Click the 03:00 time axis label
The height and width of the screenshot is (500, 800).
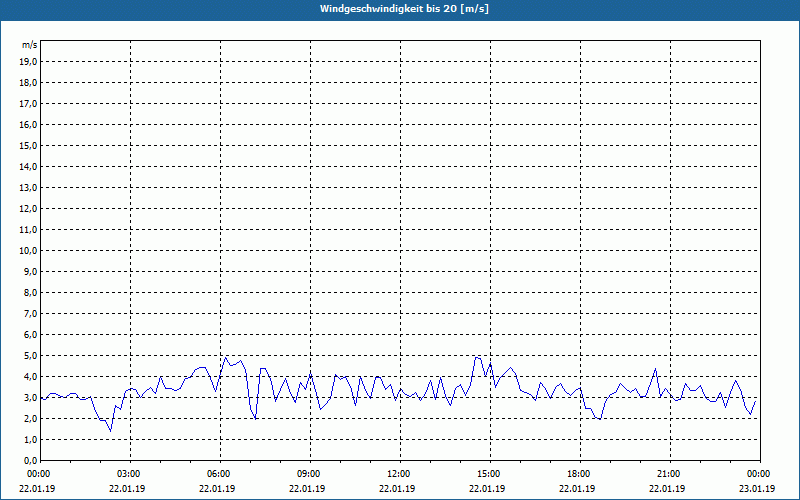point(131,474)
